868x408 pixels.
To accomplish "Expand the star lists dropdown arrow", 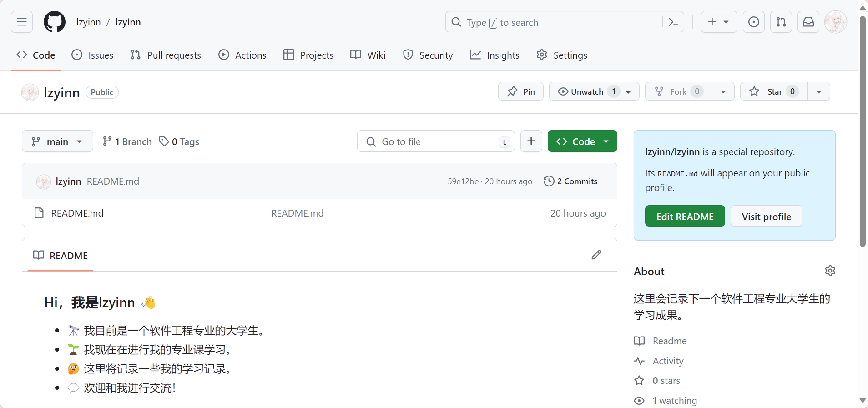I will [819, 91].
